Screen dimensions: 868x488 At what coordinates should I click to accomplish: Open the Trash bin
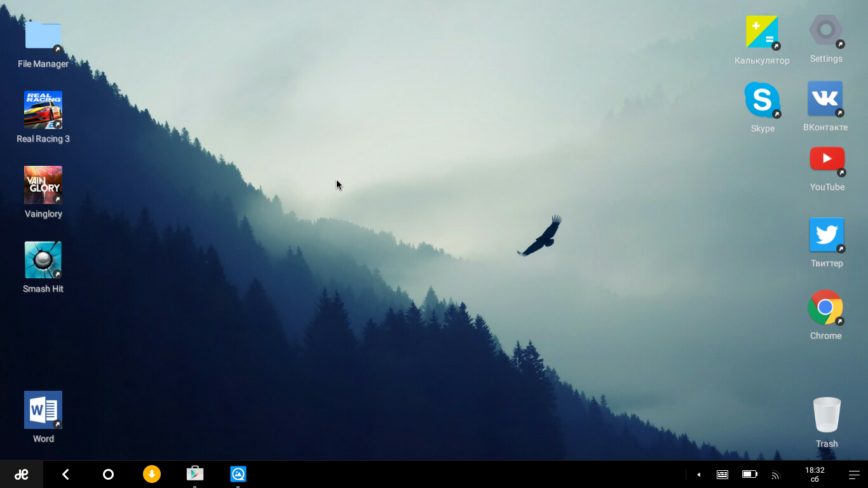[x=827, y=415]
